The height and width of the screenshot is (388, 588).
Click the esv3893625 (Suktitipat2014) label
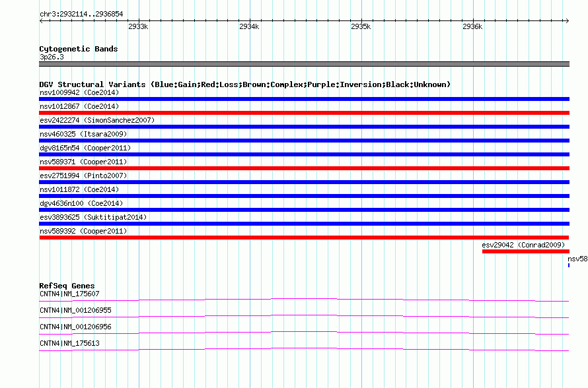point(93,217)
